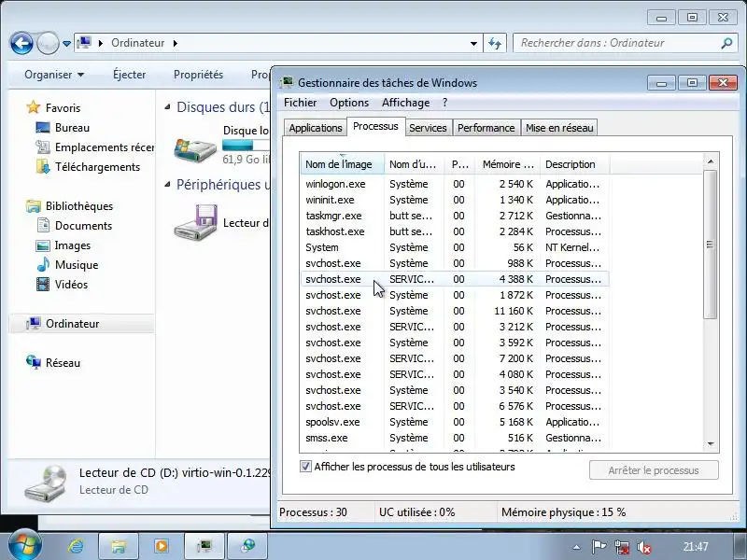Click the muted volume tray icon
The image size is (747, 560).
(644, 547)
